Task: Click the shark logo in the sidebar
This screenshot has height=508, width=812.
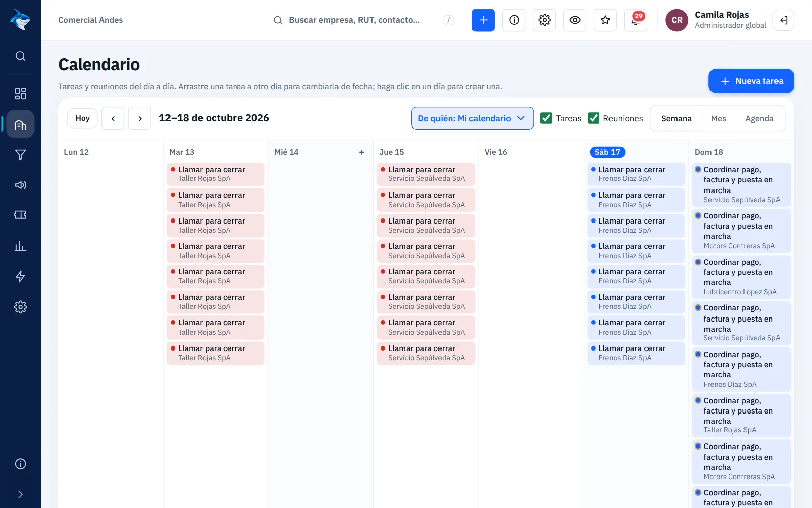Action: point(20,20)
